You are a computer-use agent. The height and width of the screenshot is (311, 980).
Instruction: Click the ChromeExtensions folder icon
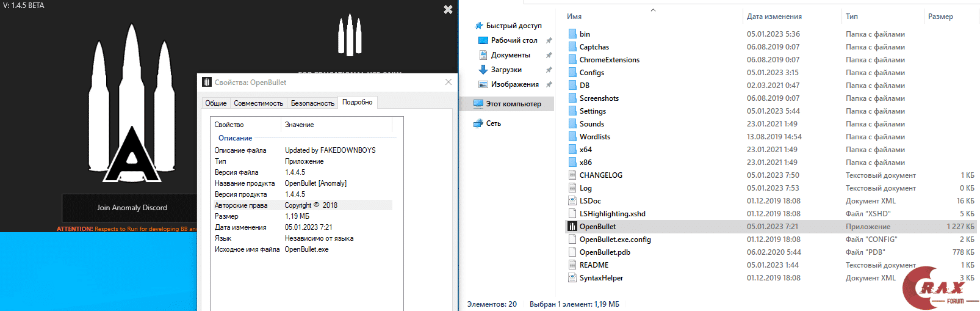[572, 60]
